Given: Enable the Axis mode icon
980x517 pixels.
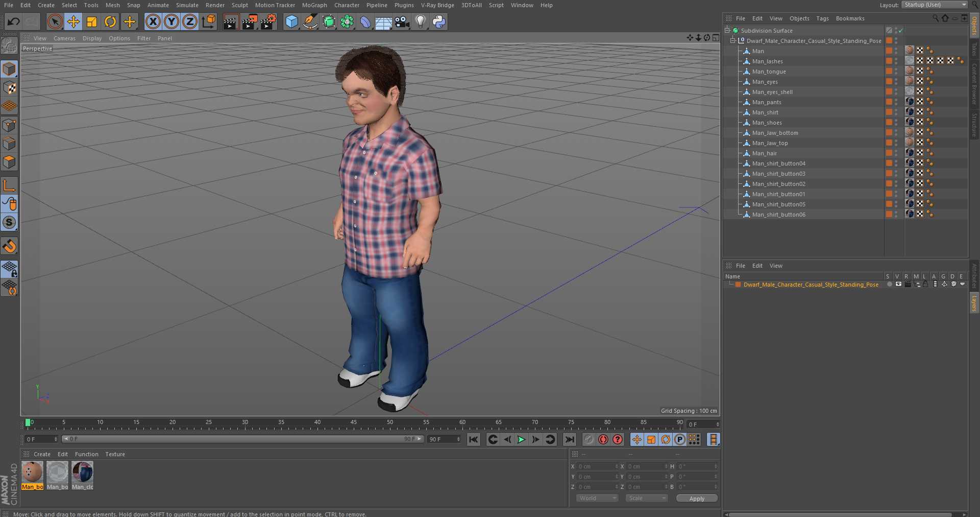Looking at the screenshot, I should [9, 185].
